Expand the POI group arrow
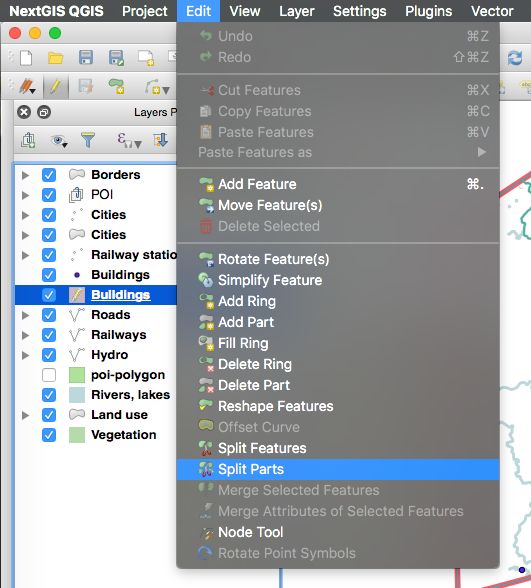 pos(25,195)
